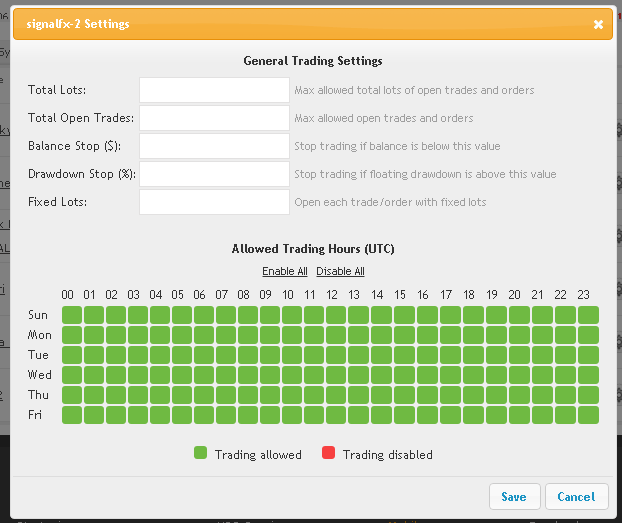
Task: Toggle Tuesday 17 hour trading cell
Action: [450, 355]
